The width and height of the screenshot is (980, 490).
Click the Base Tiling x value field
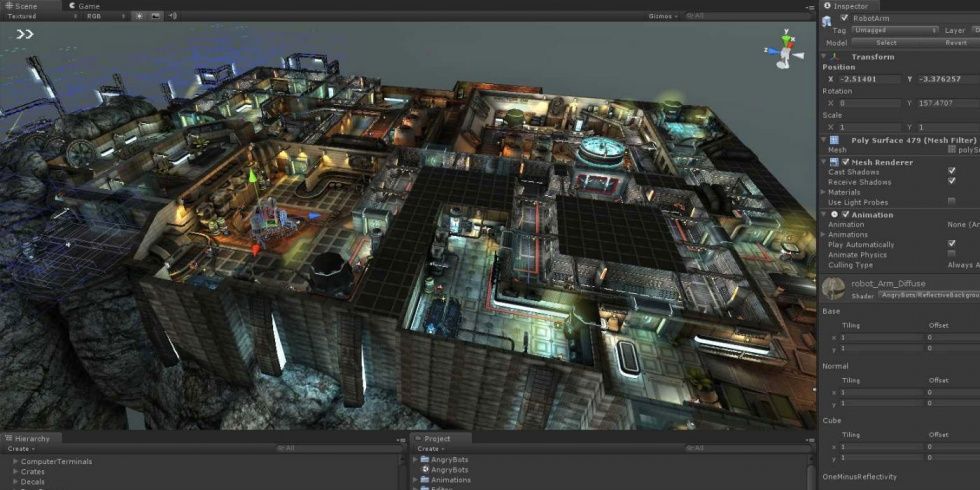coord(881,337)
